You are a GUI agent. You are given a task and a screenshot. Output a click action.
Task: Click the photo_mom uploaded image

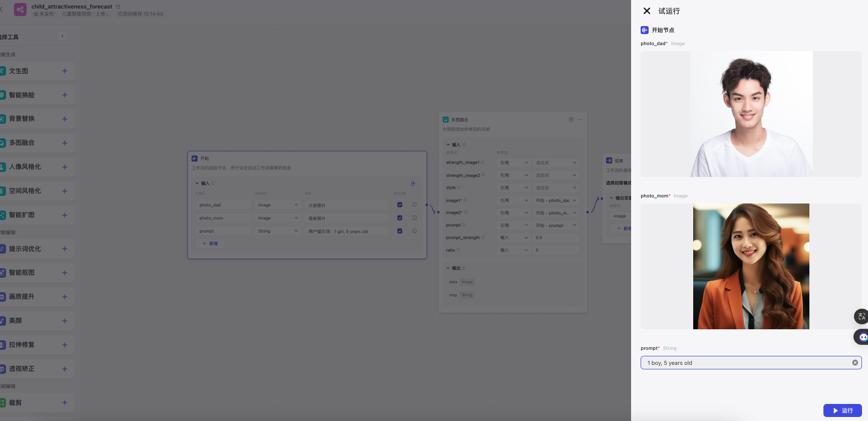tap(751, 266)
